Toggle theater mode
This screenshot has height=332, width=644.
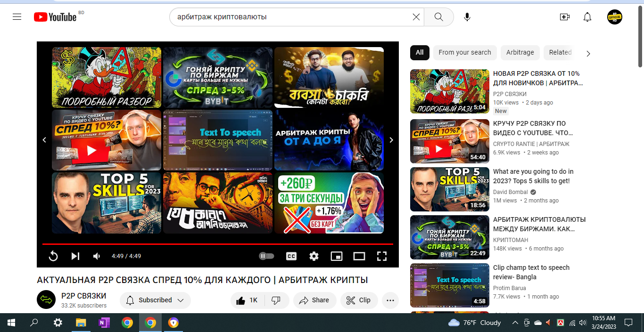click(359, 256)
